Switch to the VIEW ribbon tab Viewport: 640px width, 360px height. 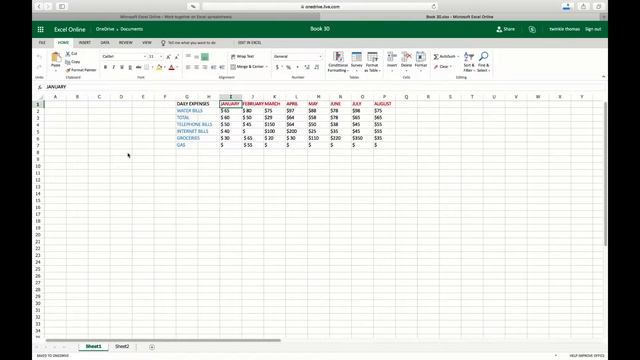click(x=147, y=43)
